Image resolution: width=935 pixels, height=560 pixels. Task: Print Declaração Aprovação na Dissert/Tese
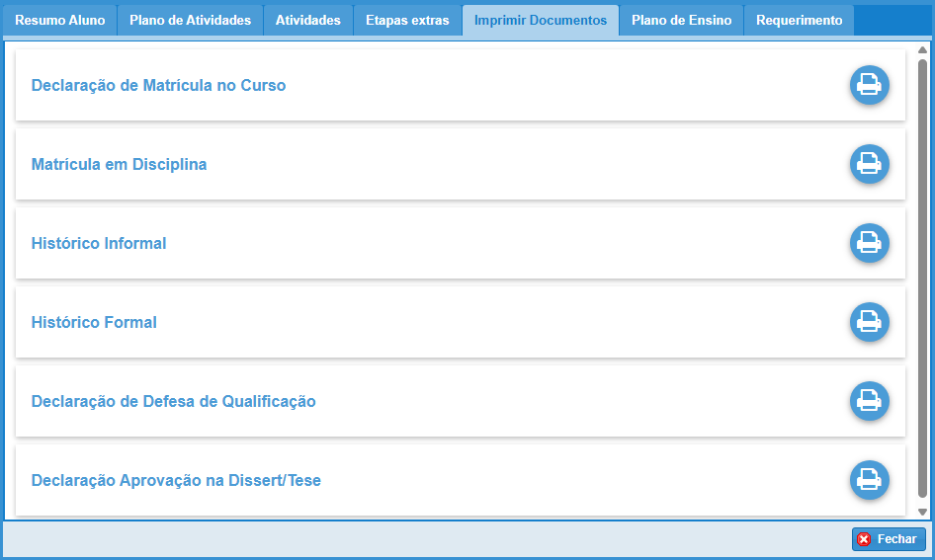pos(870,480)
